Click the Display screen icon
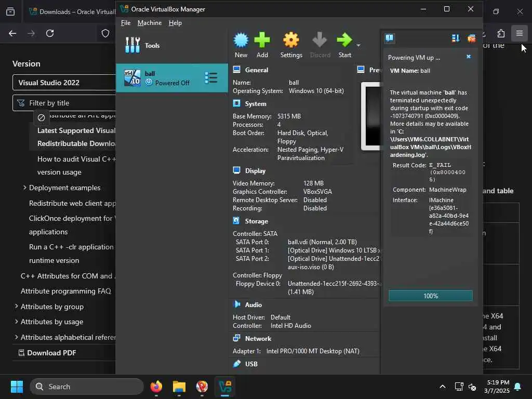Viewport: 532px width, 399px height. coord(236,170)
